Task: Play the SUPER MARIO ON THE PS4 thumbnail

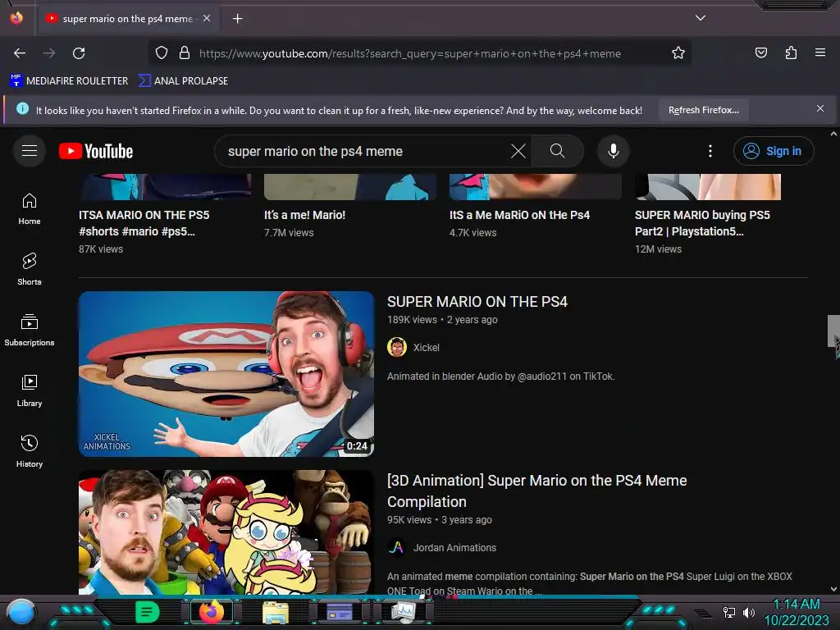Action: [226, 374]
